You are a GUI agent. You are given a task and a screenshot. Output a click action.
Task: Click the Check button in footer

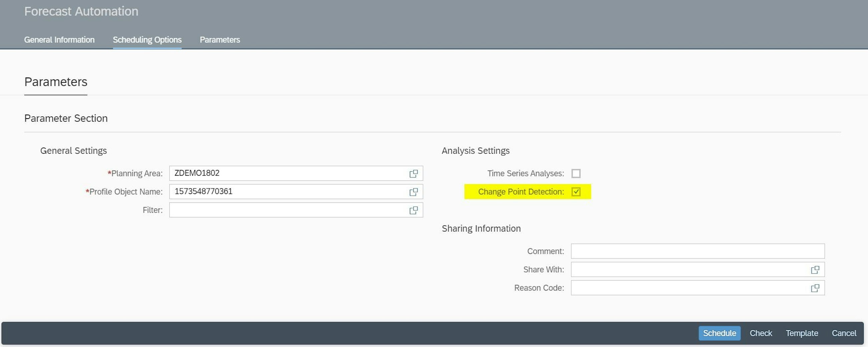[x=761, y=333]
